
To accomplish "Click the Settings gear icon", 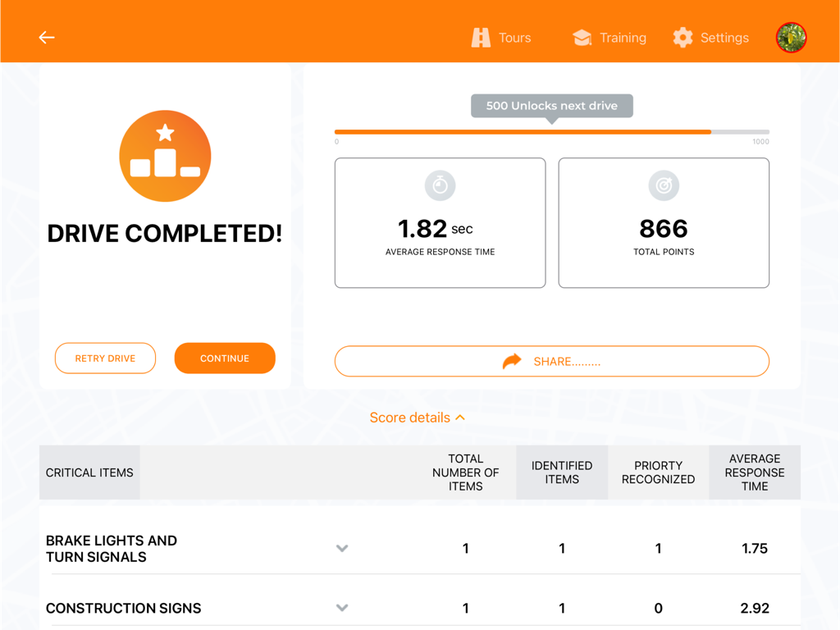I will pos(682,38).
